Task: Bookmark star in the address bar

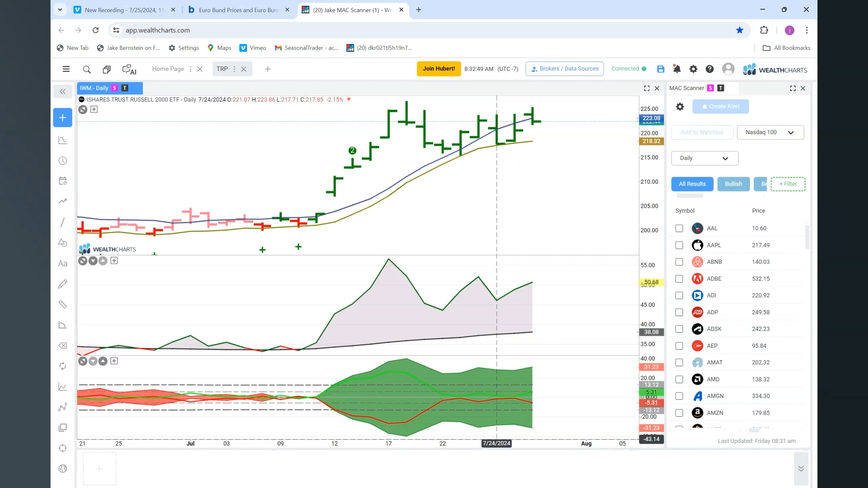Action: 740,30
